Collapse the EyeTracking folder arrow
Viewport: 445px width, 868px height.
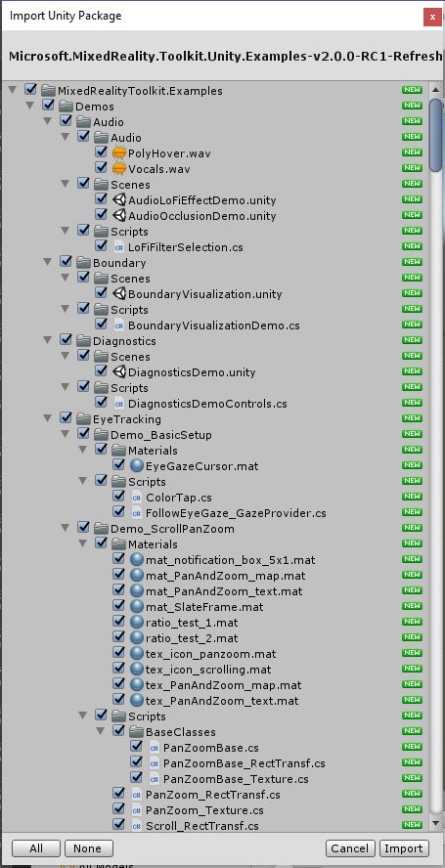[x=48, y=418]
